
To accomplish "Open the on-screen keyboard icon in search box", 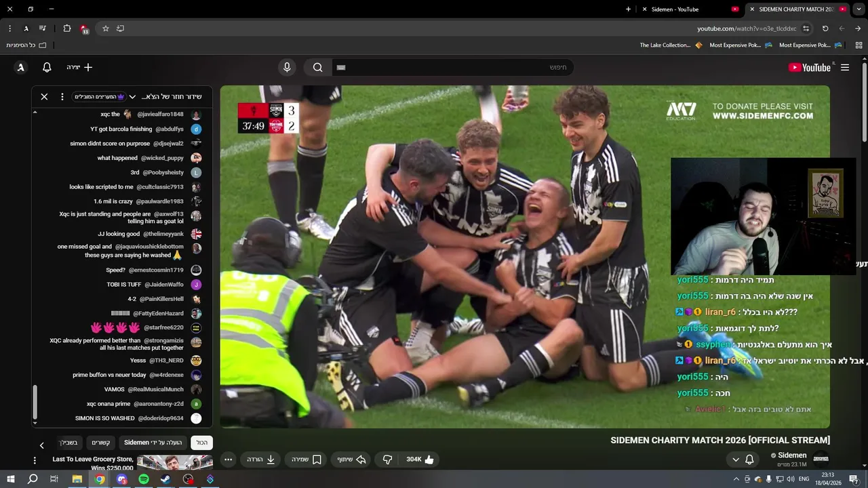I will pos(341,67).
